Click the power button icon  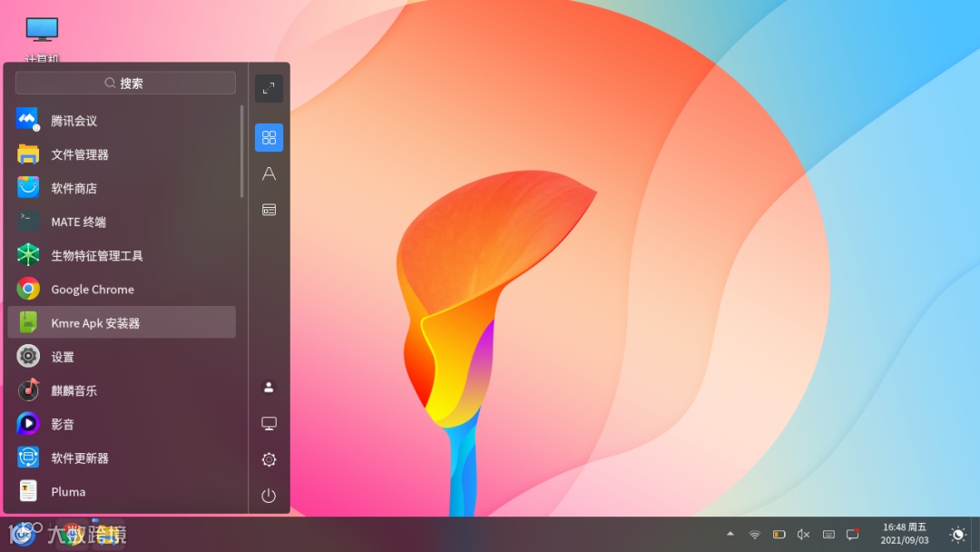[x=269, y=496]
